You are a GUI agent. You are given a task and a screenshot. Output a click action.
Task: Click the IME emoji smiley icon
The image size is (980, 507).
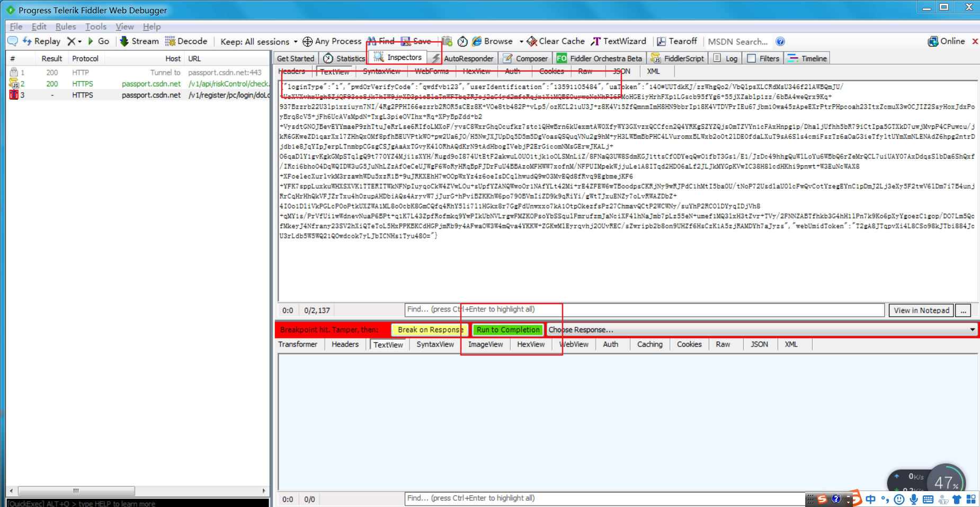click(x=899, y=499)
